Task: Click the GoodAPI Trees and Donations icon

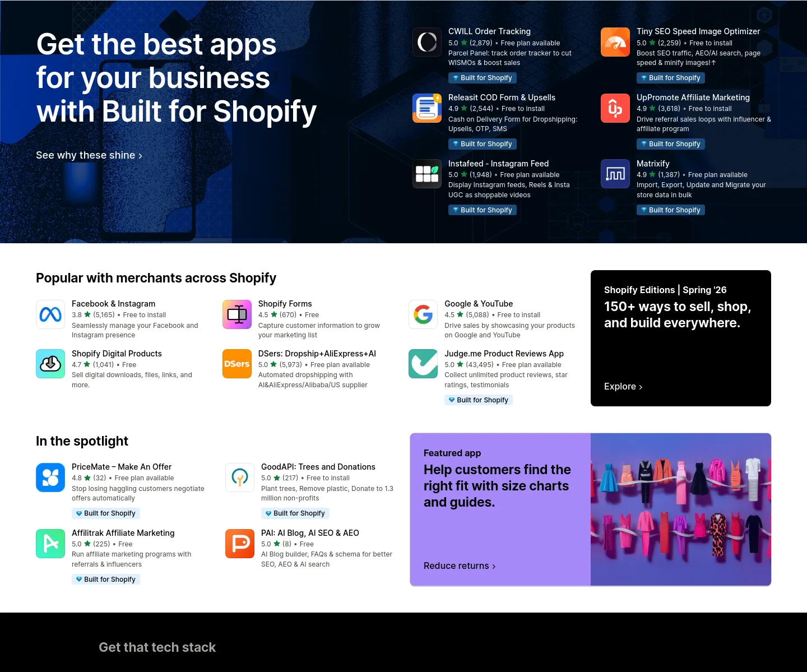Action: [240, 478]
